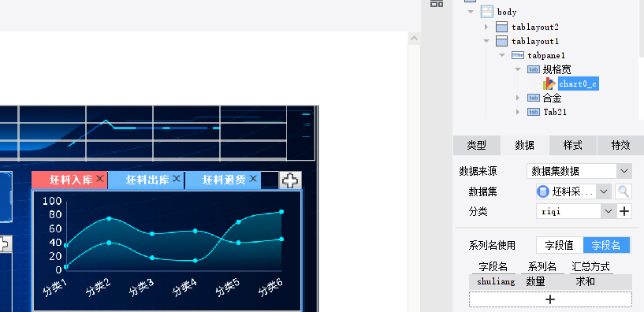Image resolution: width=644 pixels, height=312 pixels.
Task: Click the database icon in 数据集 field
Action: (x=543, y=191)
